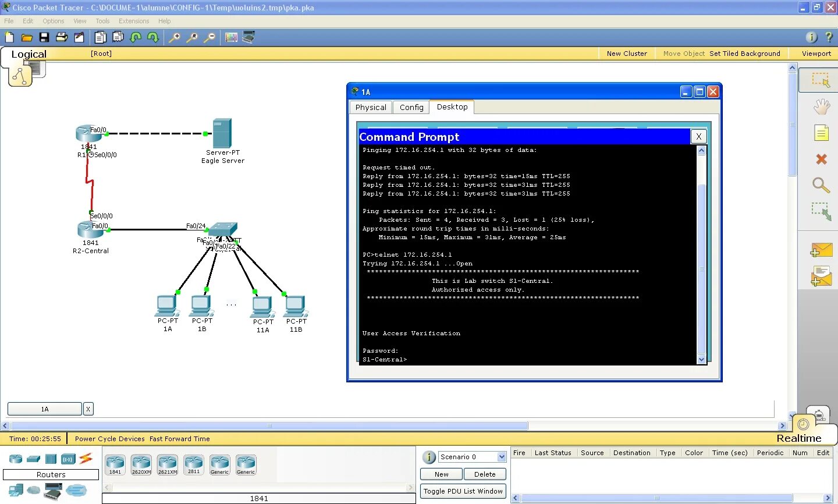This screenshot has width=838, height=504.
Task: Open the Custom Devices dialog icon
Action: pos(248,37)
